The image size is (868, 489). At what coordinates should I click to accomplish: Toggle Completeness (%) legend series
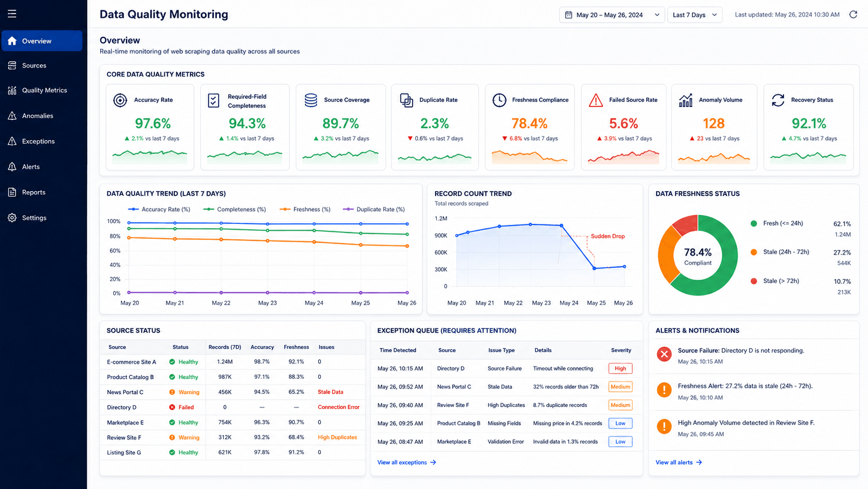click(235, 209)
